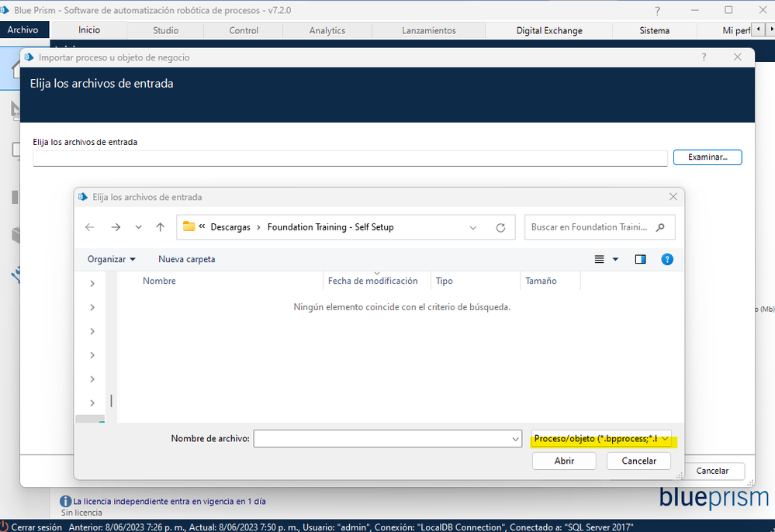Click the folder icon in address bar
Viewport: 775px width, 532px height.
pos(189,226)
